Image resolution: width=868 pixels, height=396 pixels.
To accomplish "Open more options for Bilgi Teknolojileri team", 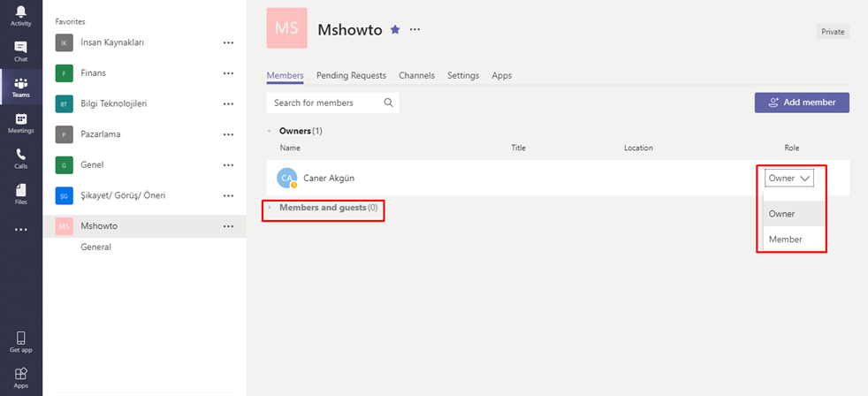I will [x=228, y=103].
